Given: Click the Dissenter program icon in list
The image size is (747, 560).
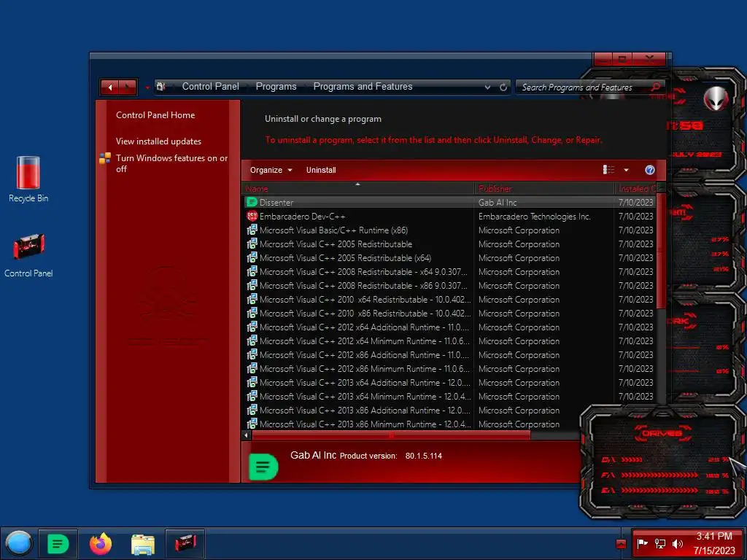Looking at the screenshot, I should click(x=252, y=203).
